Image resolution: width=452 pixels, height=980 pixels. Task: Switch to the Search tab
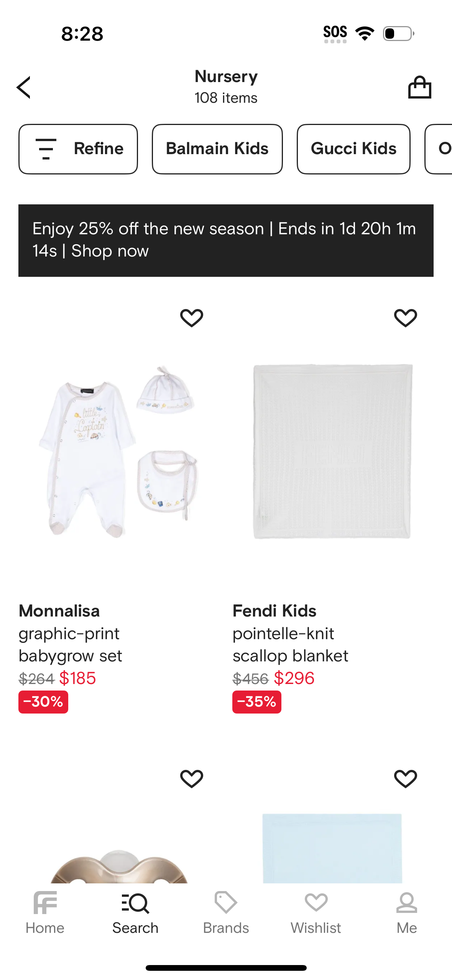pos(135,913)
